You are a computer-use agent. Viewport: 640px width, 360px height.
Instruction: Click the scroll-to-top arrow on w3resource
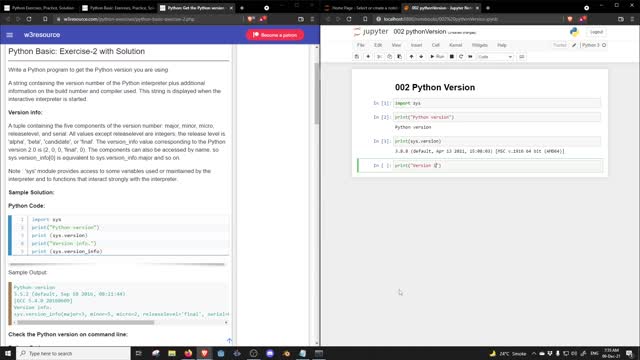point(229,340)
